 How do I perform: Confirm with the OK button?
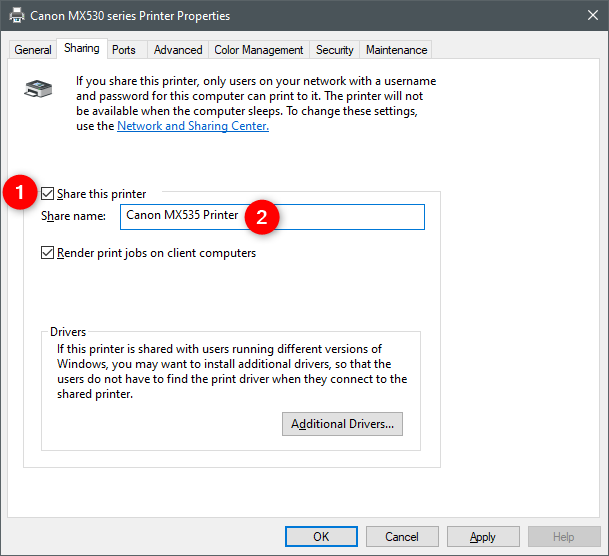(321, 537)
